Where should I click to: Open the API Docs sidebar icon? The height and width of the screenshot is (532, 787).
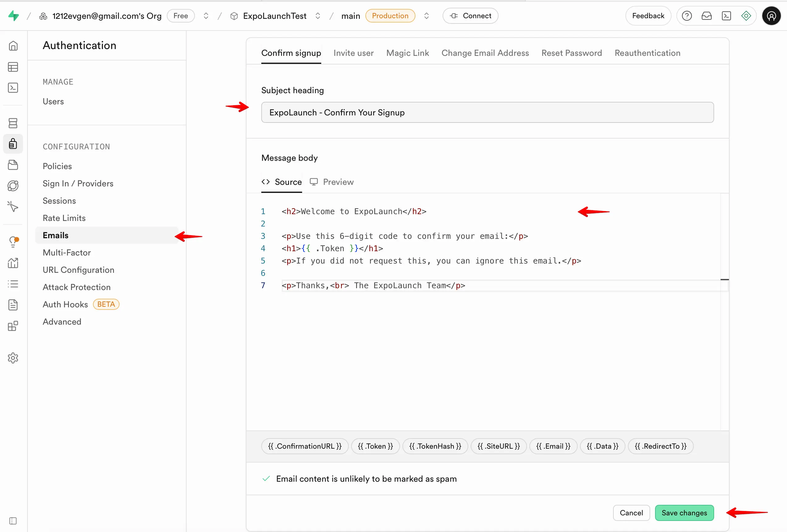(13, 305)
